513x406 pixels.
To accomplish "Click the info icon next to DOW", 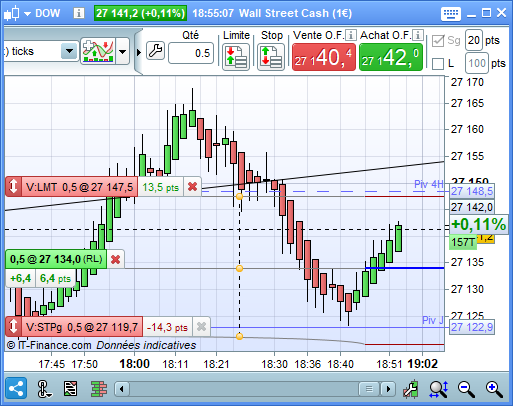I will [x=79, y=13].
